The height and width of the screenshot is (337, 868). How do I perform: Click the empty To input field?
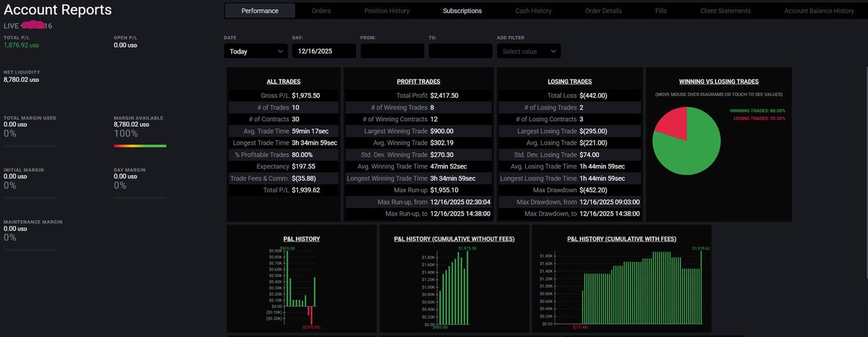(460, 51)
